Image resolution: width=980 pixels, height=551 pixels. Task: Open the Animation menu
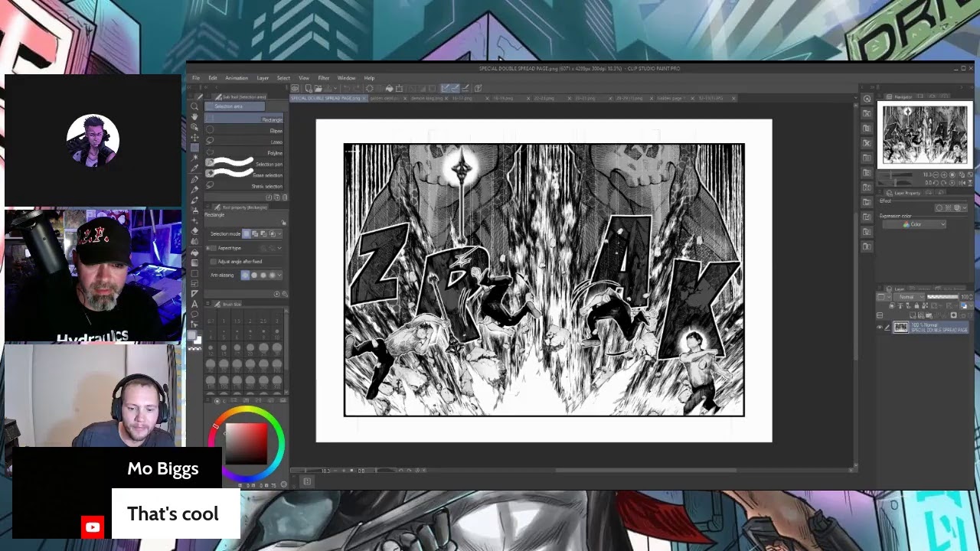(x=236, y=78)
